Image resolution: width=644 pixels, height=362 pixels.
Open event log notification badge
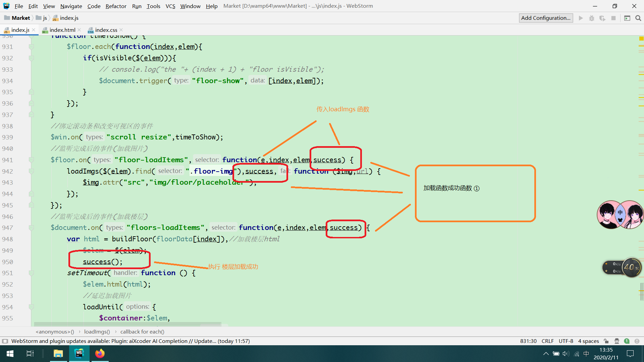coord(627,341)
